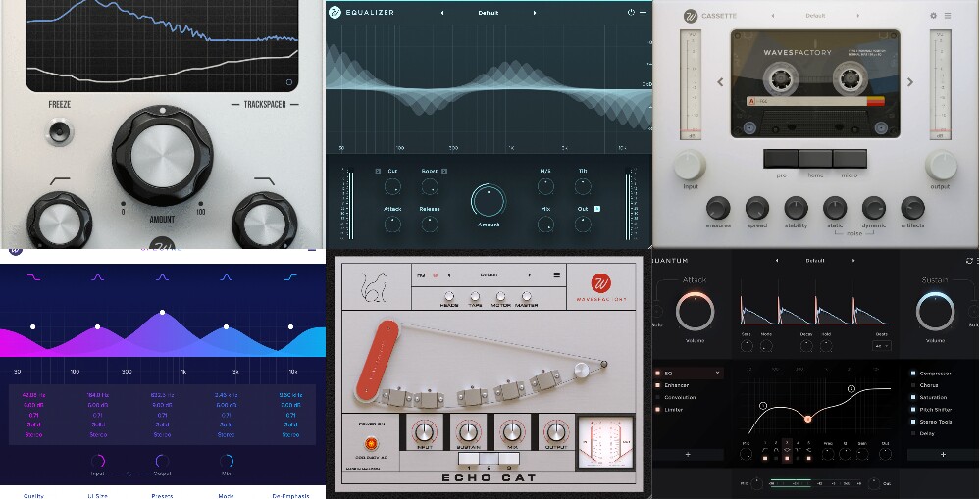Image resolution: width=980 pixels, height=499 pixels.
Task: Go to previous preset in Cassette header
Action: pos(773,16)
